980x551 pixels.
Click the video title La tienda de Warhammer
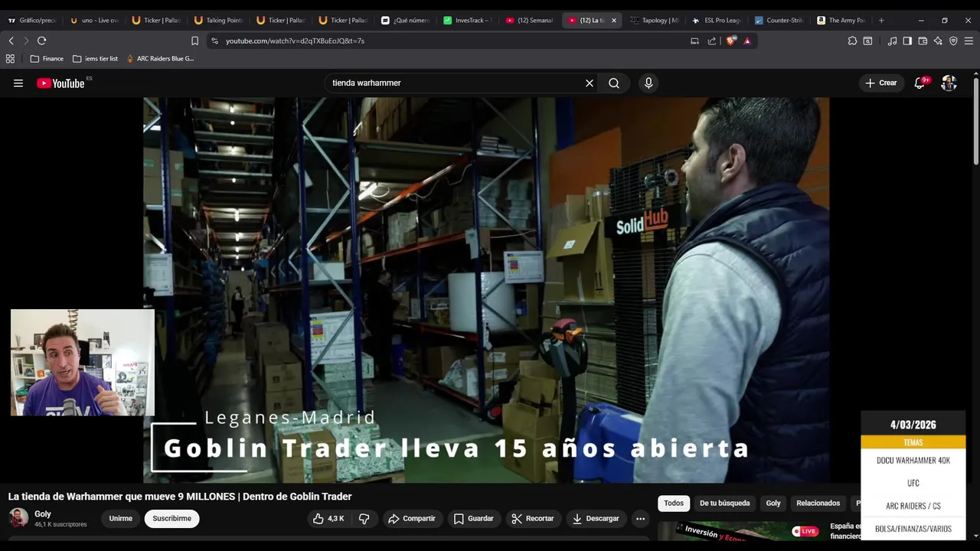coord(180,497)
